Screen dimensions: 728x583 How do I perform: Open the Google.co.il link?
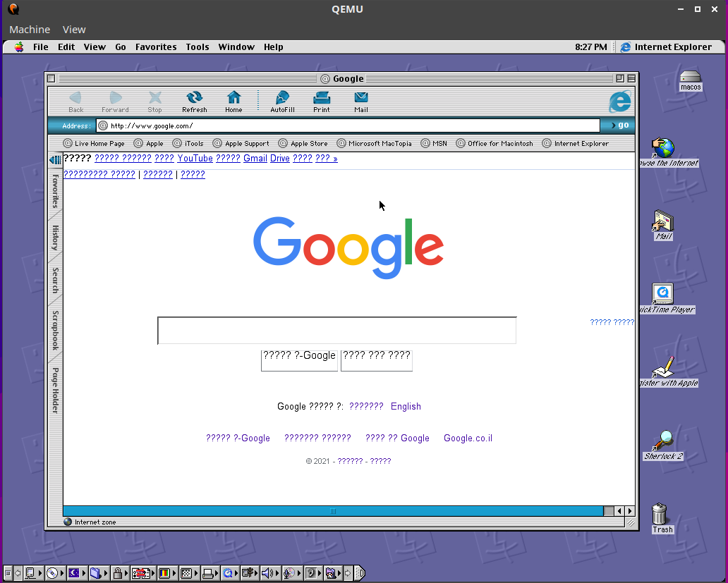tap(468, 438)
